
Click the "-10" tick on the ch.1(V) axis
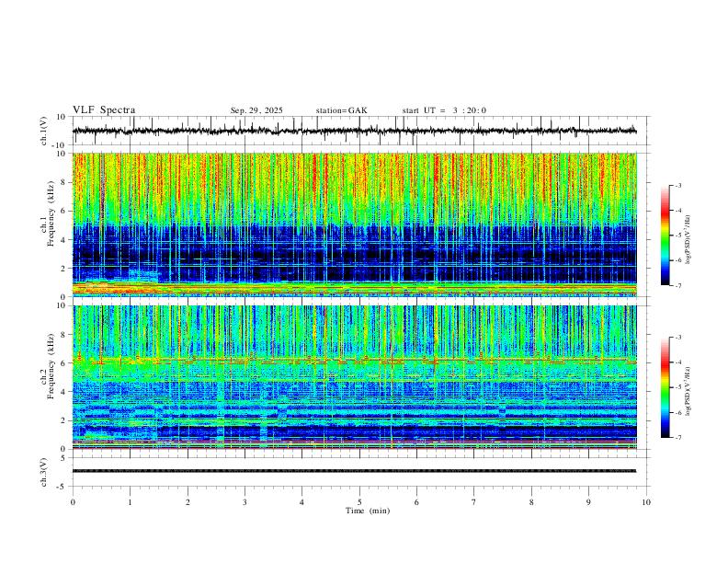pos(61,145)
